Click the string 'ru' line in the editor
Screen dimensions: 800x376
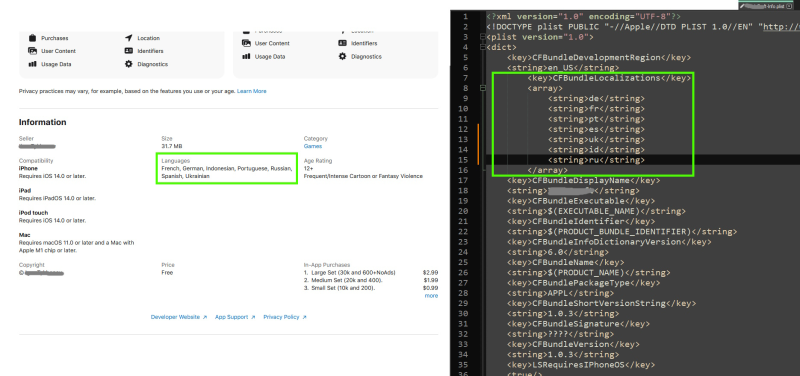(596, 160)
